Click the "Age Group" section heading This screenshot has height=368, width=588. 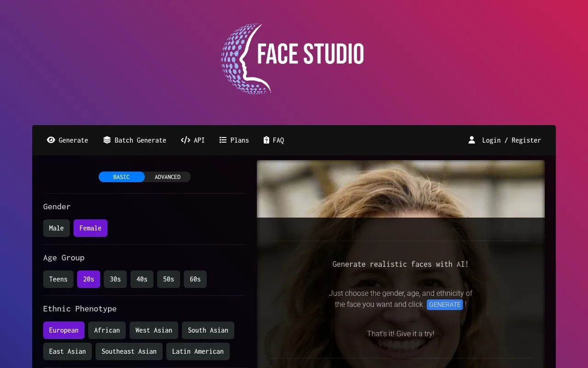[x=64, y=258]
